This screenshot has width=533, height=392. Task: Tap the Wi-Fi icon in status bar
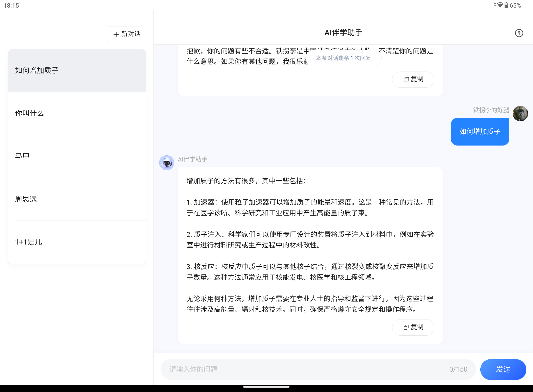click(500, 5)
